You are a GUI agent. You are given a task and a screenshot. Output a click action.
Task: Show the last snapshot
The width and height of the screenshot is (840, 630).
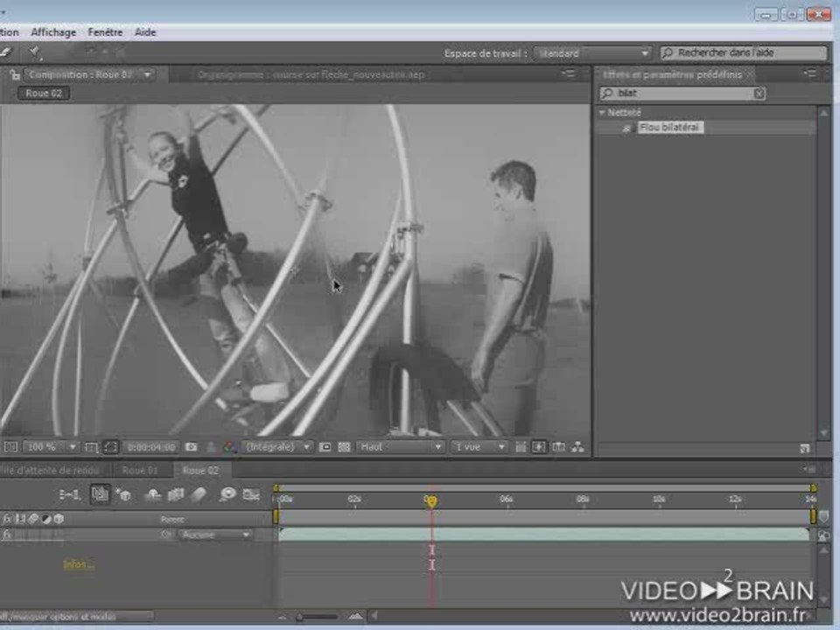click(211, 447)
